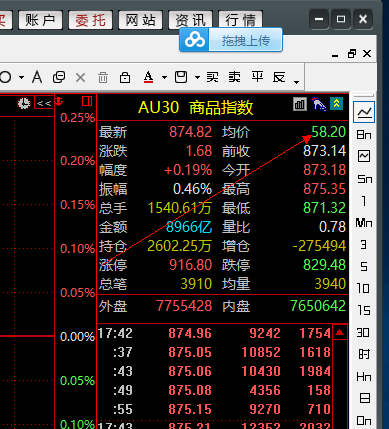Select the 10 minute period button

364,289
